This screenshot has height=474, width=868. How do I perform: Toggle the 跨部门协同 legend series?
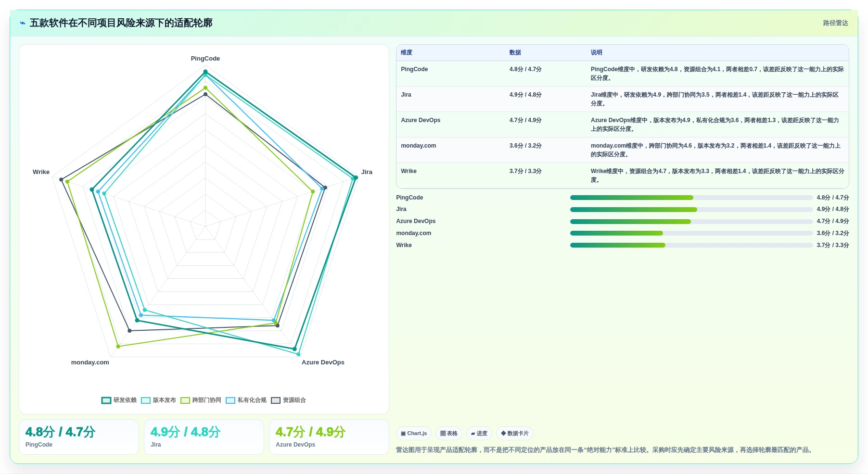tap(201, 400)
